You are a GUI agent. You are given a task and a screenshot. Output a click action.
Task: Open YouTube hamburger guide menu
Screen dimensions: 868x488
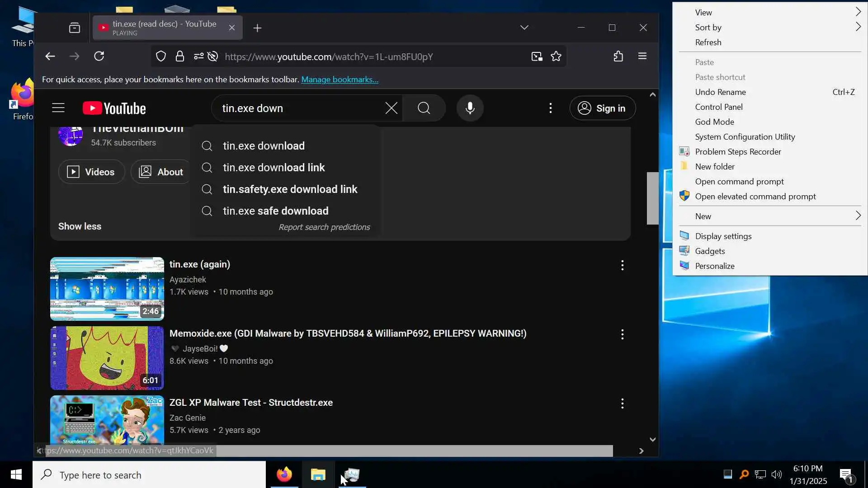[58, 108]
